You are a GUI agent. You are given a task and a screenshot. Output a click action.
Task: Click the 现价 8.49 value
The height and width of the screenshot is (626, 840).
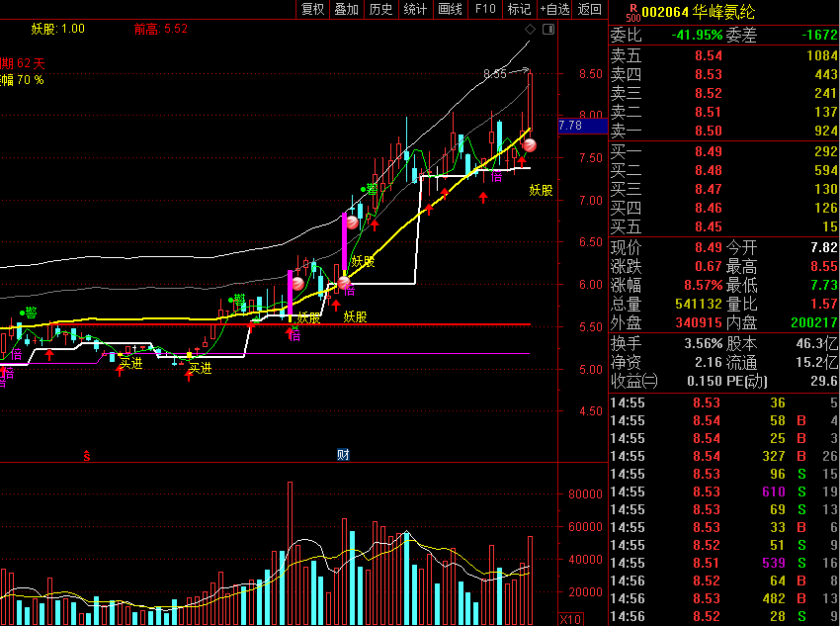709,247
